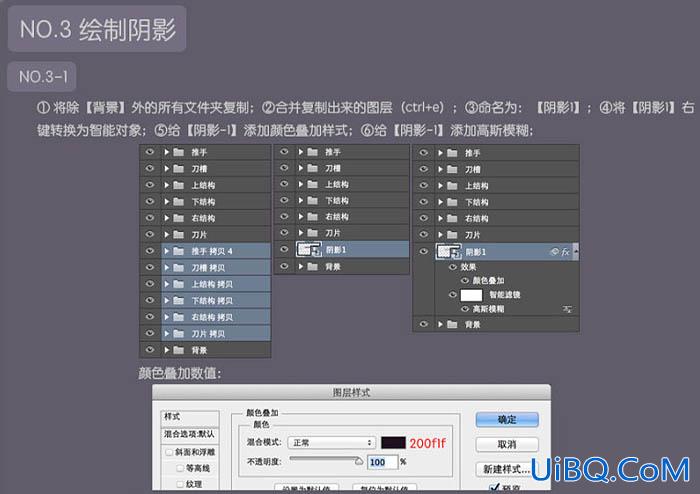Toggle 效果 effects visibility eye
The height and width of the screenshot is (494, 700).
click(453, 267)
